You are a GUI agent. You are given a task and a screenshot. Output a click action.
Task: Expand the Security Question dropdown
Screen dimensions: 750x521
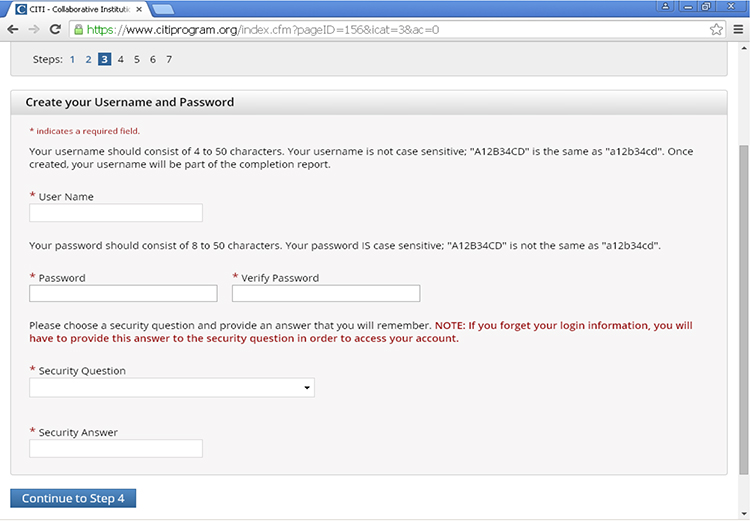(172, 388)
